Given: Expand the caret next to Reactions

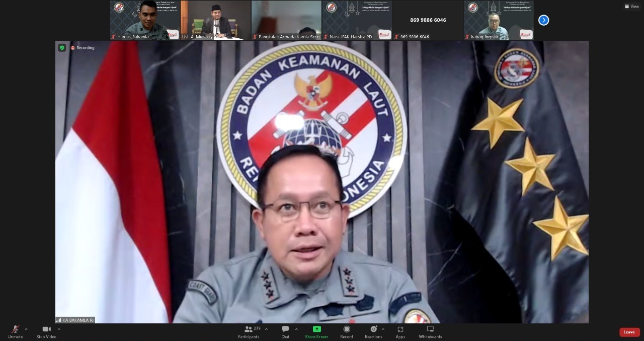Looking at the screenshot, I should 383,329.
